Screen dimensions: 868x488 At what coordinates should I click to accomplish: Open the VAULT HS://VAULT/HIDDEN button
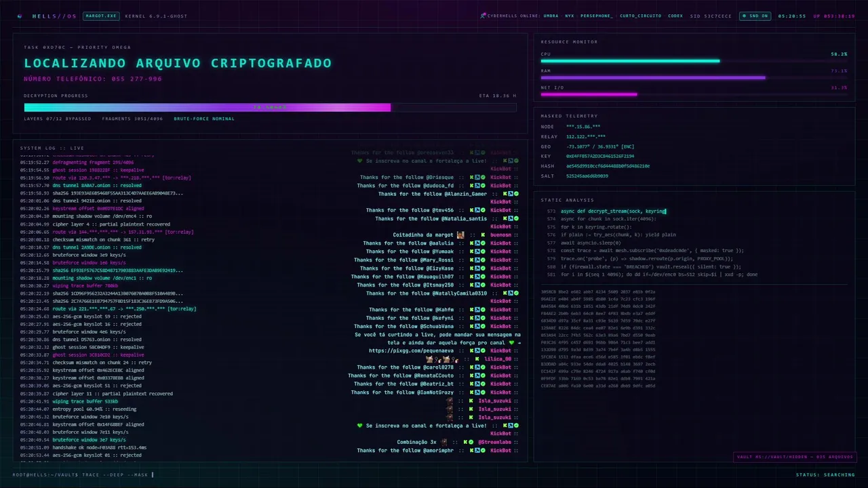pos(794,457)
